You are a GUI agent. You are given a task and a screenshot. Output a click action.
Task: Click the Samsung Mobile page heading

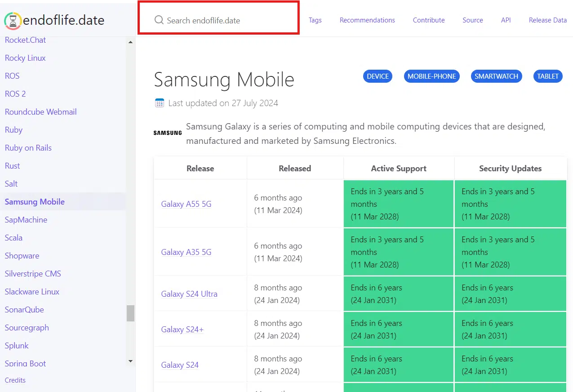[224, 80]
